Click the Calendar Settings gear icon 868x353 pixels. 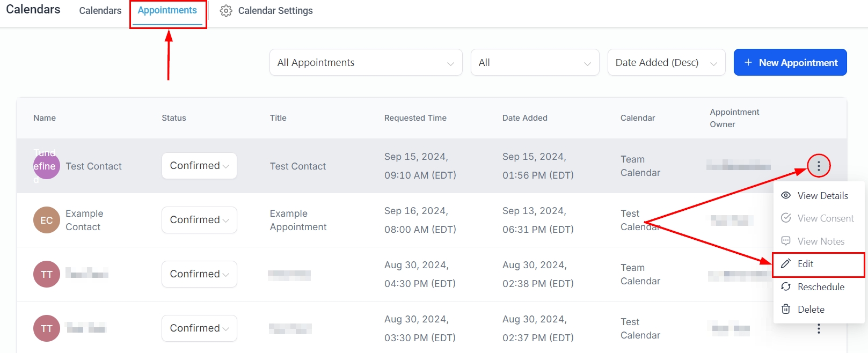coord(226,11)
